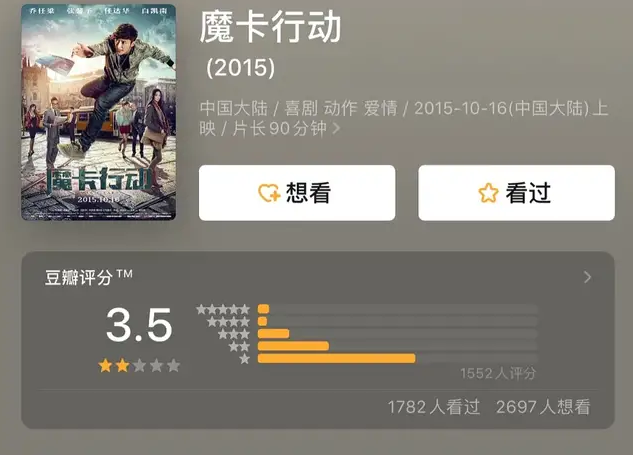This screenshot has width=633, height=455.
Task: Click the star icon on 看过
Action: point(488,193)
